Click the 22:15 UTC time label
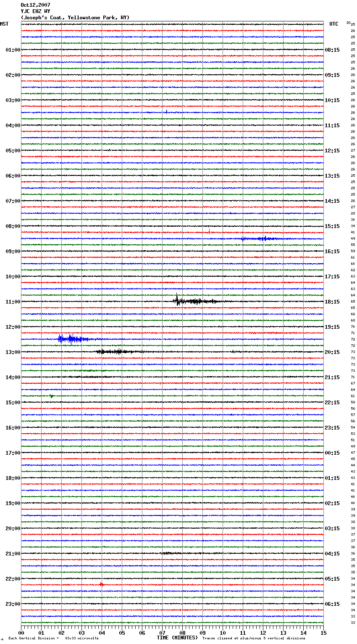This screenshot has width=357, height=644. [332, 403]
